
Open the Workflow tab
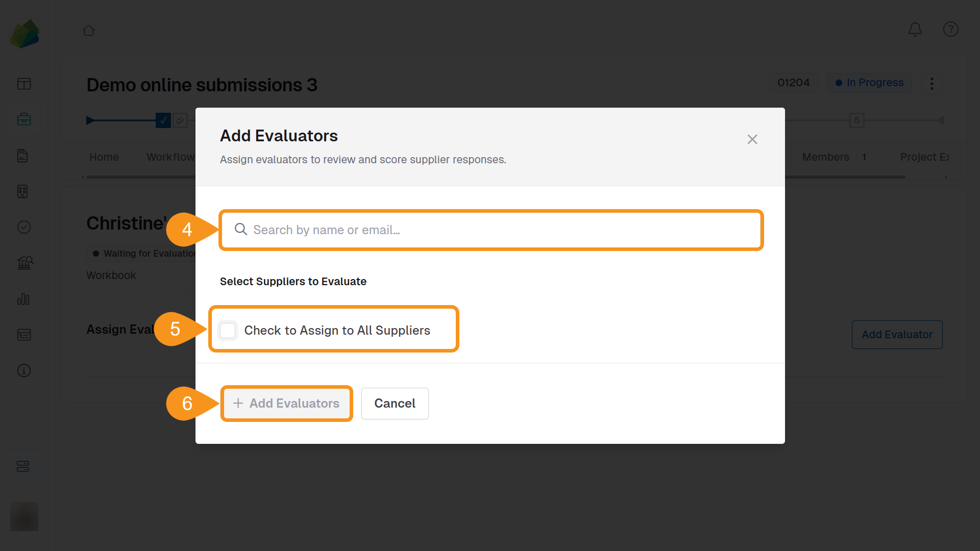pos(171,157)
